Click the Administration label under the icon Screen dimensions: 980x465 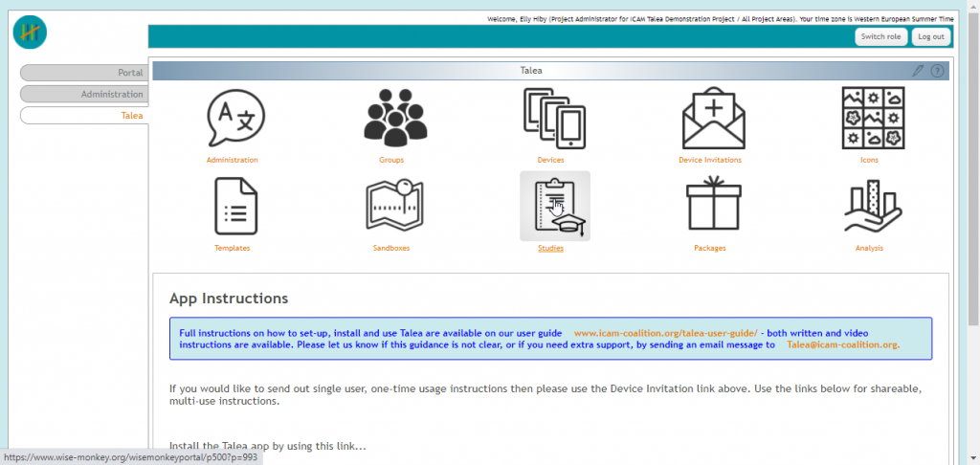(x=232, y=160)
